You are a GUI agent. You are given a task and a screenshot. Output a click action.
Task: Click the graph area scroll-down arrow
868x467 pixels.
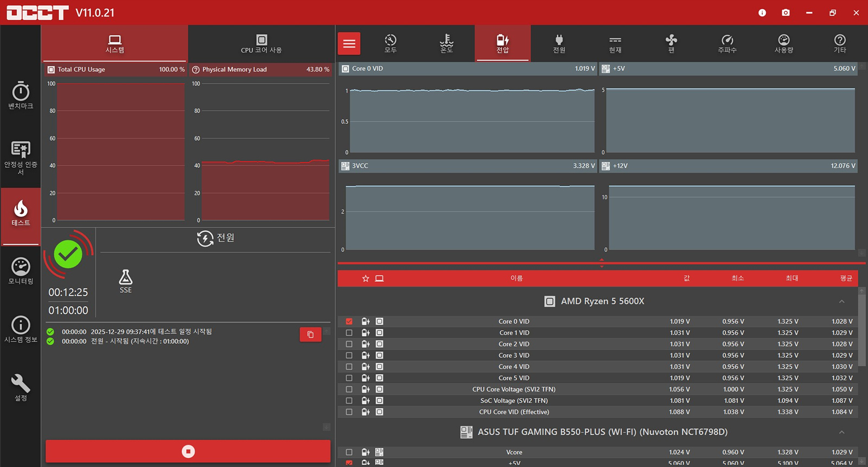point(861,253)
